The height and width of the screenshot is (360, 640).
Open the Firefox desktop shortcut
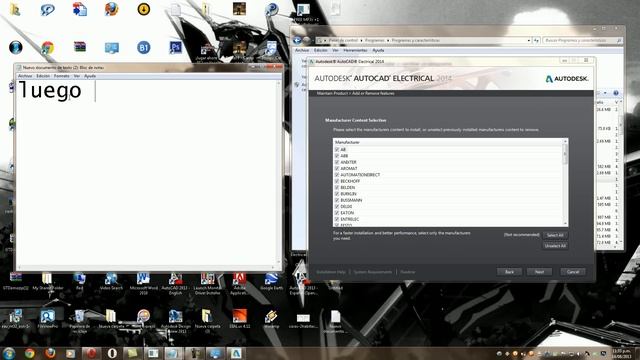[111, 9]
